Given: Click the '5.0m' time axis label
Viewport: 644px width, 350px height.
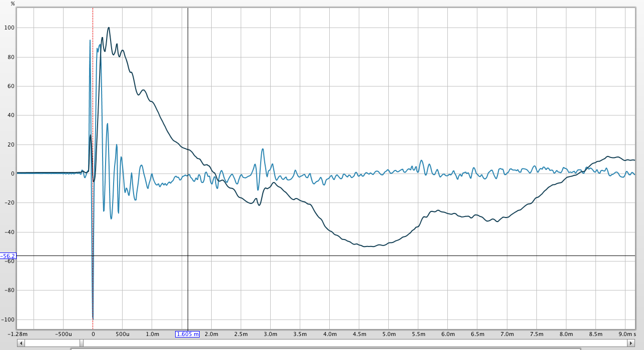Looking at the screenshot, I should pyautogui.click(x=389, y=334).
